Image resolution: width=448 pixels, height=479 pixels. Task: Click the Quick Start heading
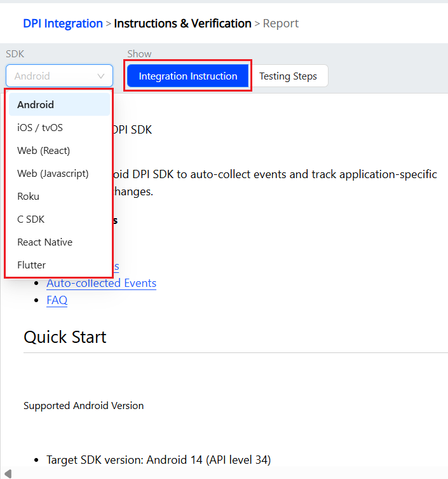click(65, 337)
